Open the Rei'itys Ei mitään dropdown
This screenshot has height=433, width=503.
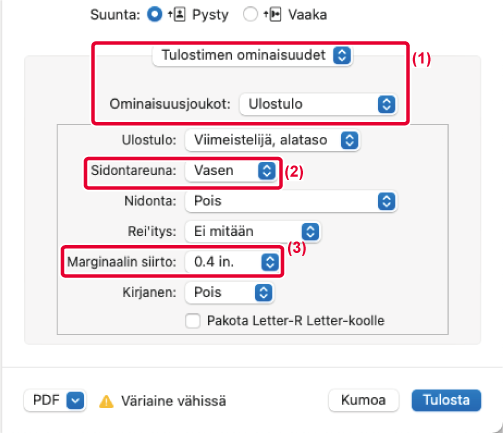click(253, 232)
